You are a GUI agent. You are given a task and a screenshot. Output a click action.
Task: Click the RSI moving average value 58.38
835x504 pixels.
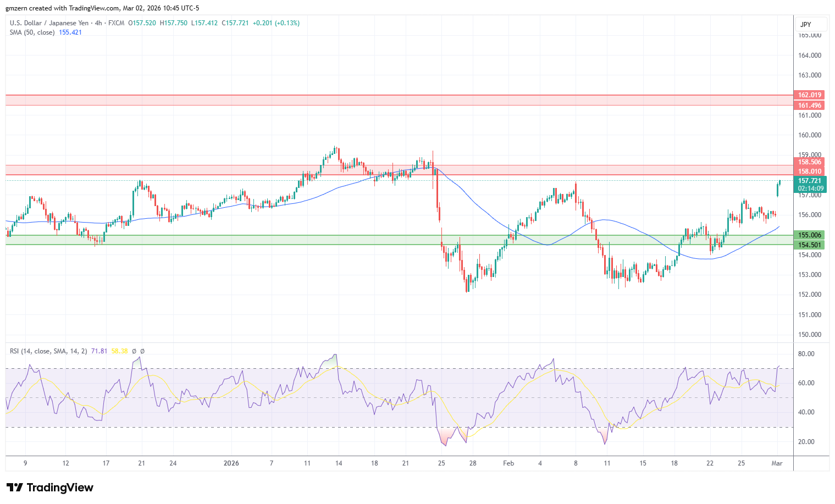[119, 351]
